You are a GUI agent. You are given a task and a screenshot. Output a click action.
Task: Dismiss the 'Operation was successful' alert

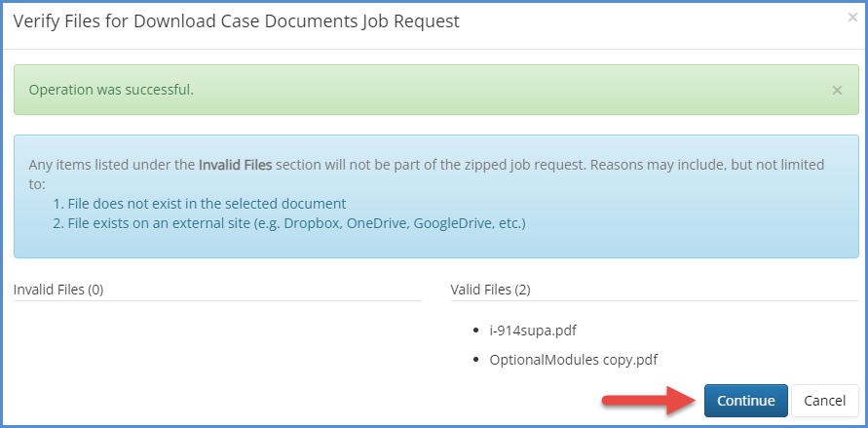click(x=837, y=90)
